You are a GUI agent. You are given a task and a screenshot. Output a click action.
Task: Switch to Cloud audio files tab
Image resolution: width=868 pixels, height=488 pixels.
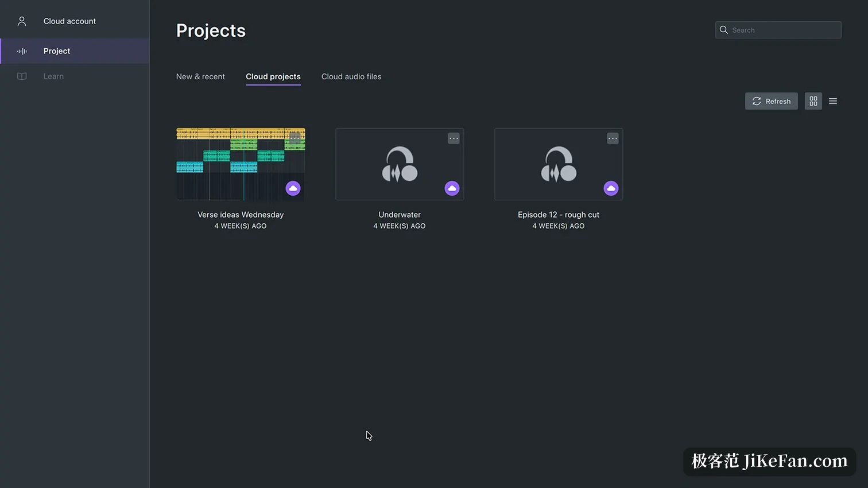click(351, 76)
